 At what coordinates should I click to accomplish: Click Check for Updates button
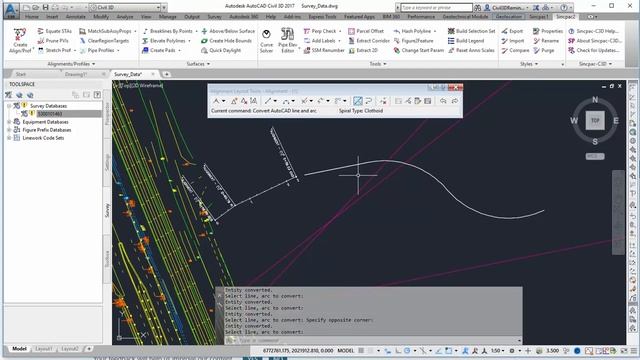pyautogui.click(x=593, y=50)
